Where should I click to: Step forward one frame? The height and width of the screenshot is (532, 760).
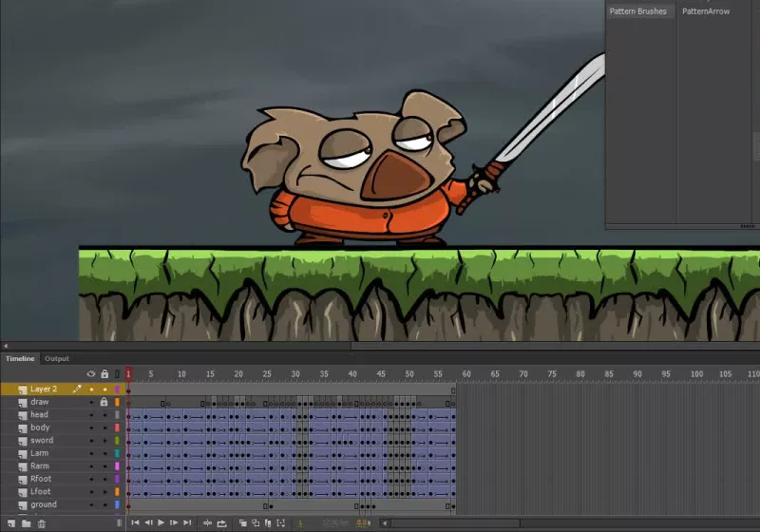[x=173, y=523]
